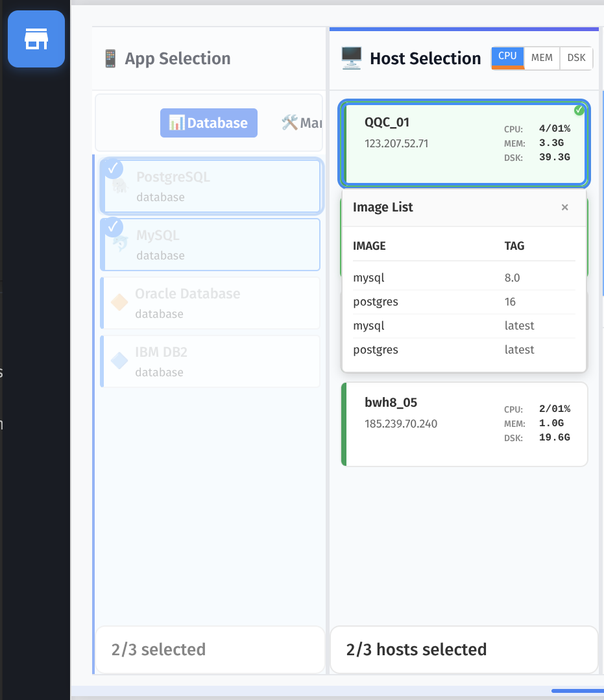The height and width of the screenshot is (700, 604).
Task: Select the bwh8_05 host card
Action: click(465, 424)
